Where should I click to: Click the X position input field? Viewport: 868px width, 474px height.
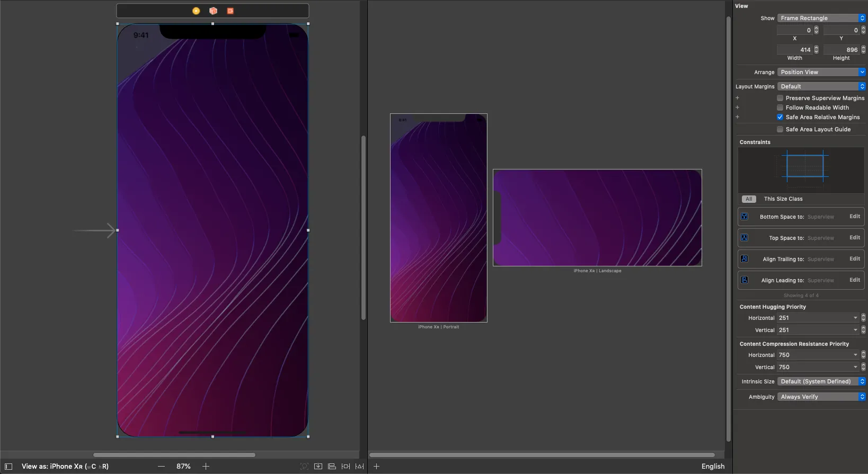click(x=795, y=30)
